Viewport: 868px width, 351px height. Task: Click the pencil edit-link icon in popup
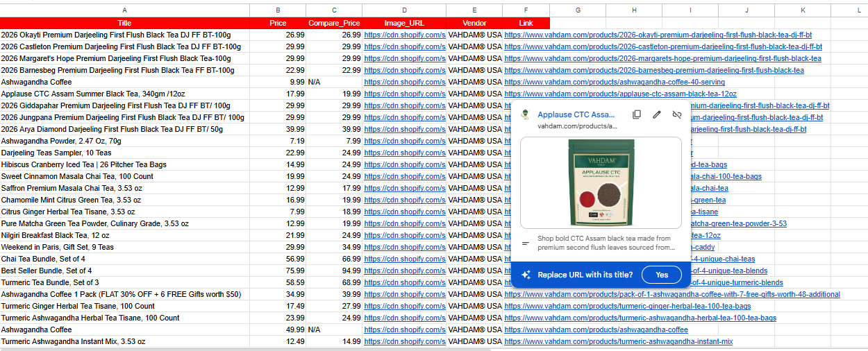coord(657,114)
